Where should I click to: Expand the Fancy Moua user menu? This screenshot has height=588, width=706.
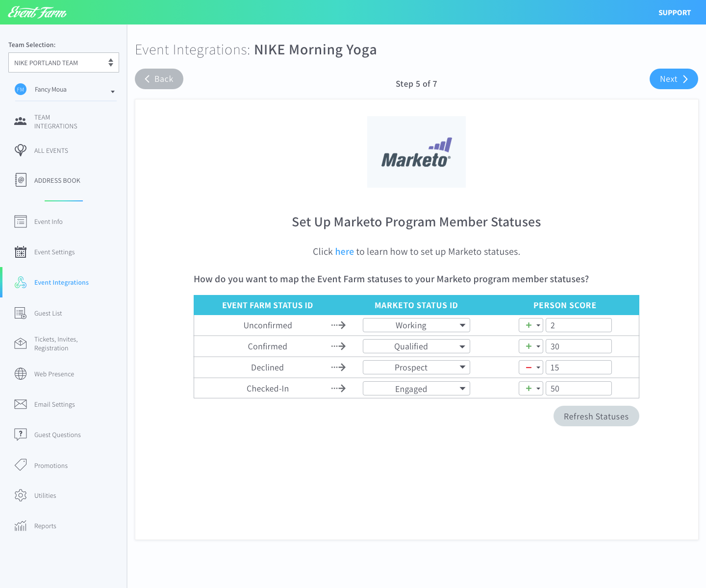pos(113,92)
